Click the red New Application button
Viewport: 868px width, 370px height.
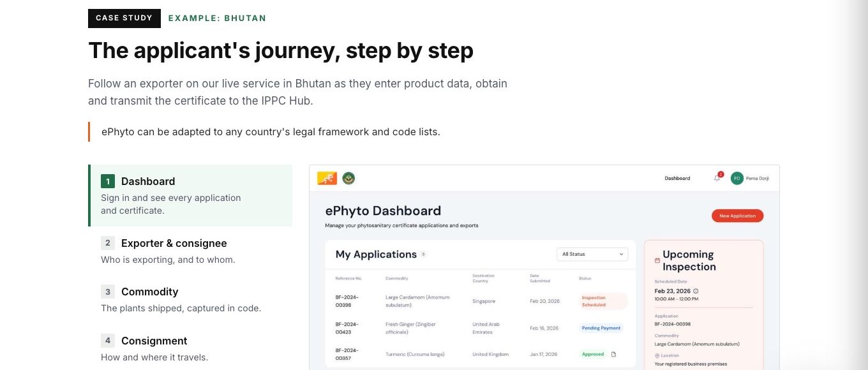click(737, 216)
